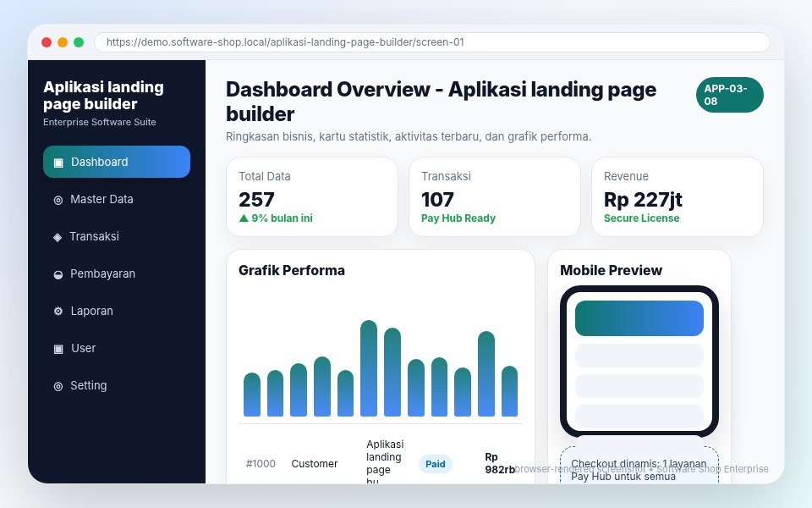Viewport: 812px width, 508px height.
Task: Open the Setting menu item
Action: 117,386
